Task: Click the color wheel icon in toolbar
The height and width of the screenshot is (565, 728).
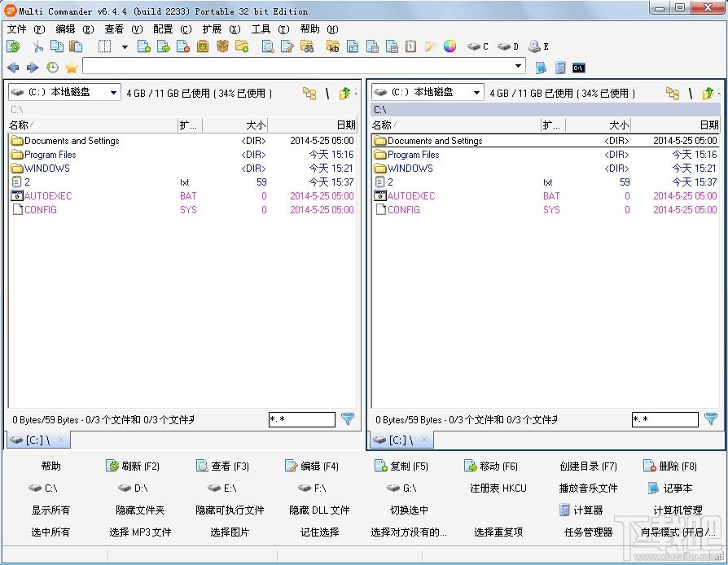Action: click(450, 46)
